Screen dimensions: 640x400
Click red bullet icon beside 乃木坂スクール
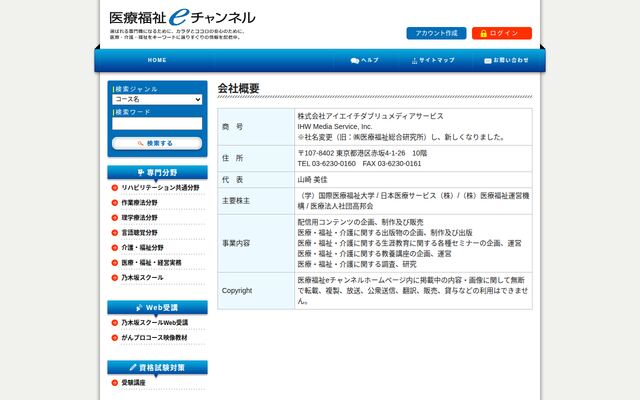click(x=115, y=278)
